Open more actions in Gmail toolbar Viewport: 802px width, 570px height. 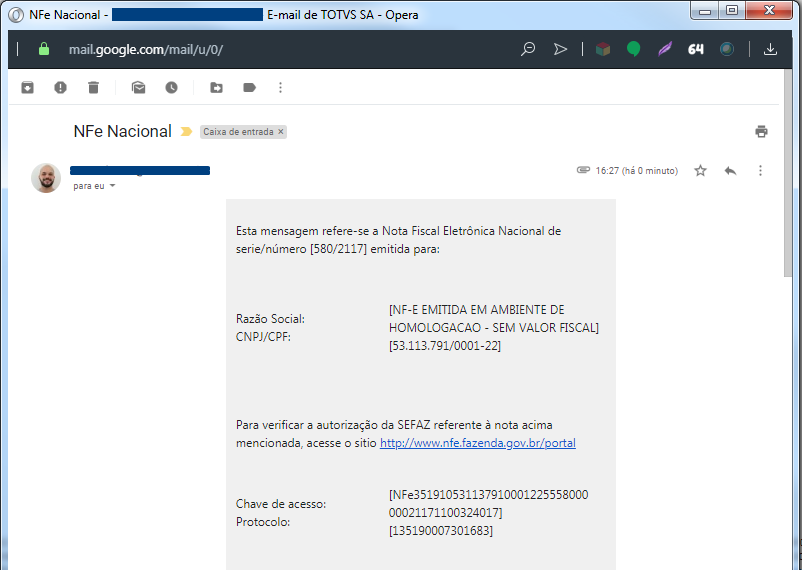click(x=280, y=87)
